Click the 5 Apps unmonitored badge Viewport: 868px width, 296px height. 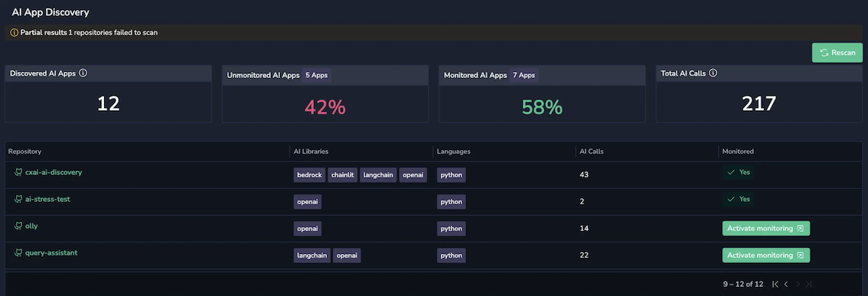coord(317,75)
